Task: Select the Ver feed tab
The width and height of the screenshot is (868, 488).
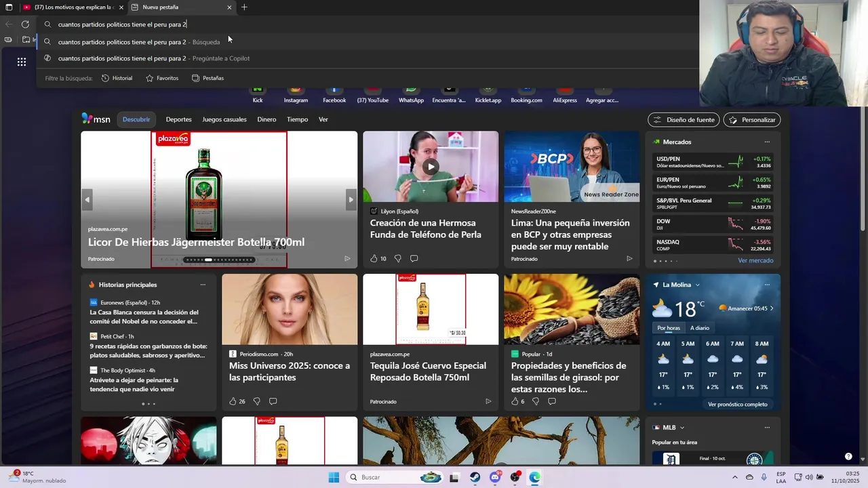Action: tap(323, 119)
